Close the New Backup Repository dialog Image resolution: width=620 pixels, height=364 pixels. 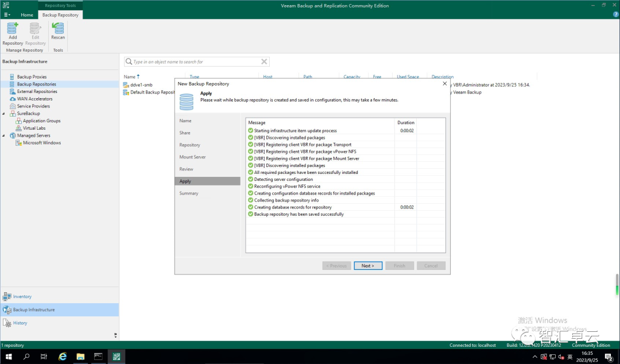[x=445, y=83]
